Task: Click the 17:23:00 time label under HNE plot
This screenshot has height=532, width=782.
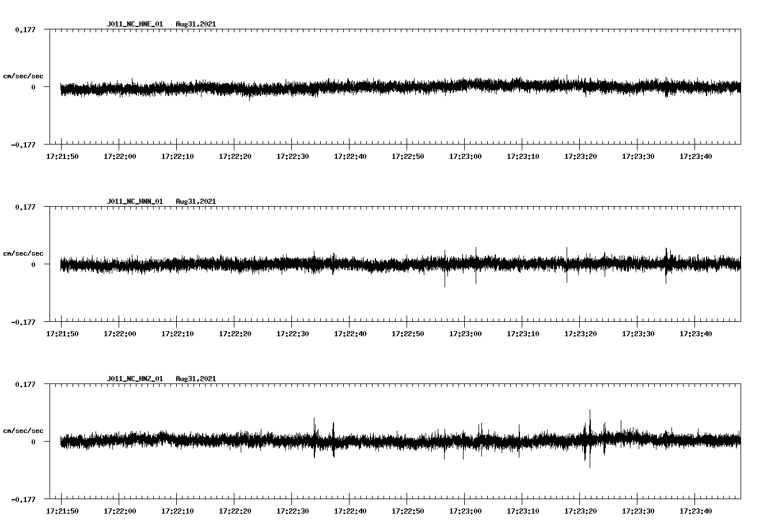Action: coord(465,157)
